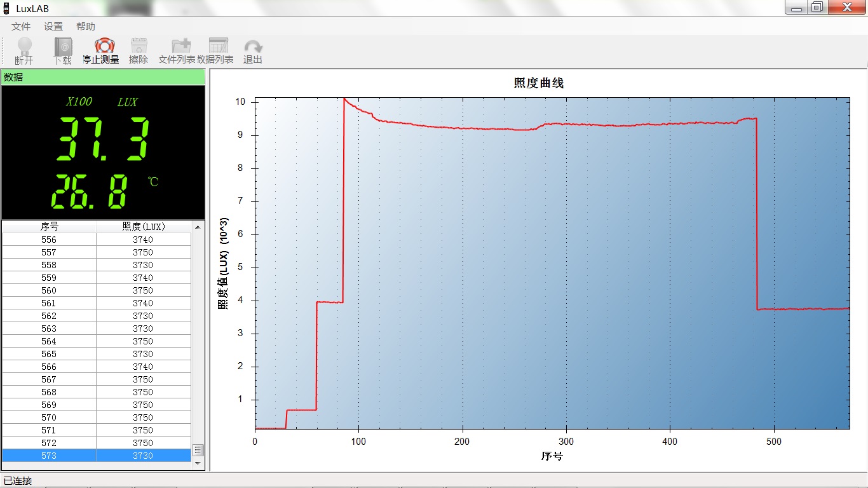Select row 558 in the data table
This screenshot has width=868, height=488.
(97, 265)
